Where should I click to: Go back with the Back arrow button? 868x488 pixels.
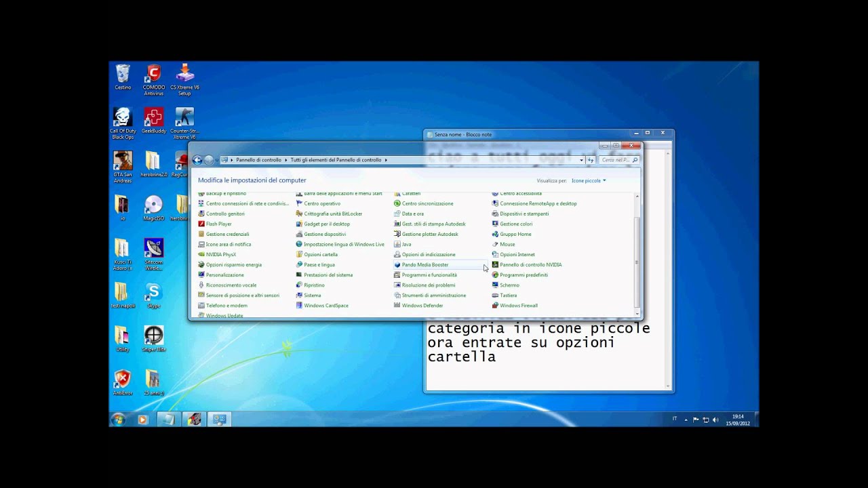point(197,160)
